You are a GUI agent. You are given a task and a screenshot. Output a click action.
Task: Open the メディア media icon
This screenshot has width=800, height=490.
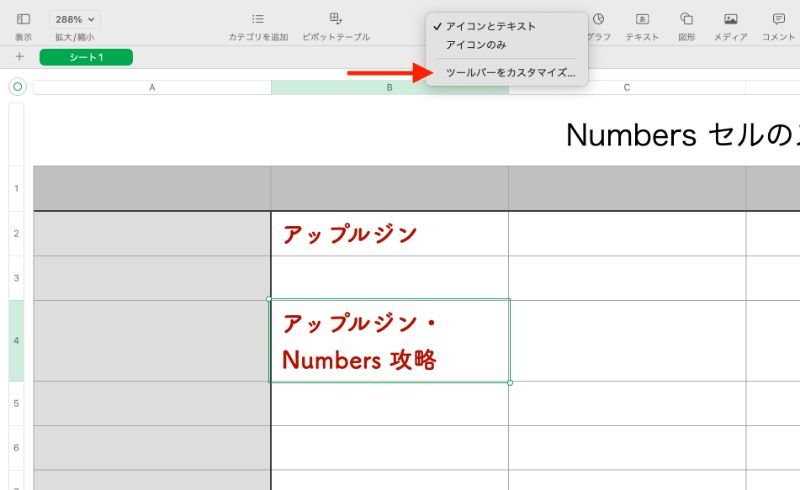tap(731, 19)
